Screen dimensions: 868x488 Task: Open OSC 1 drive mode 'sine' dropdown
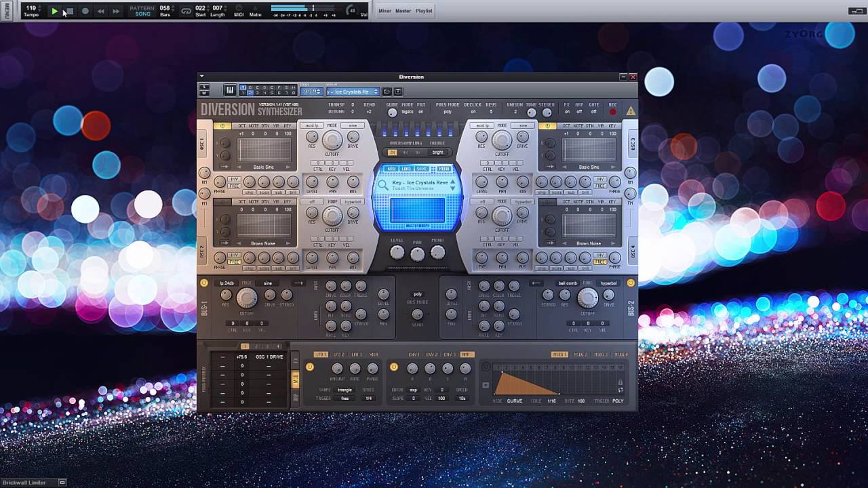coord(353,125)
